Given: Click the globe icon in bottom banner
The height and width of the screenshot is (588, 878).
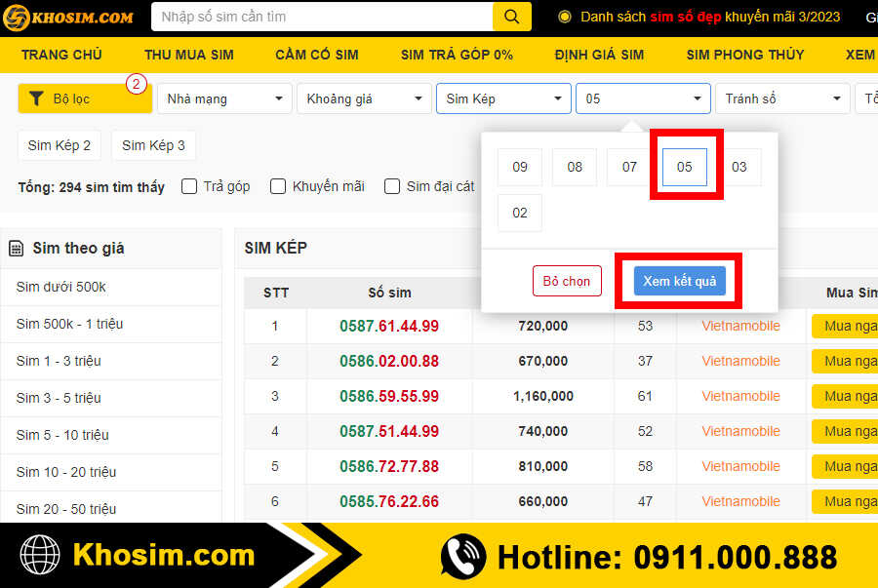Looking at the screenshot, I should coord(40,556).
